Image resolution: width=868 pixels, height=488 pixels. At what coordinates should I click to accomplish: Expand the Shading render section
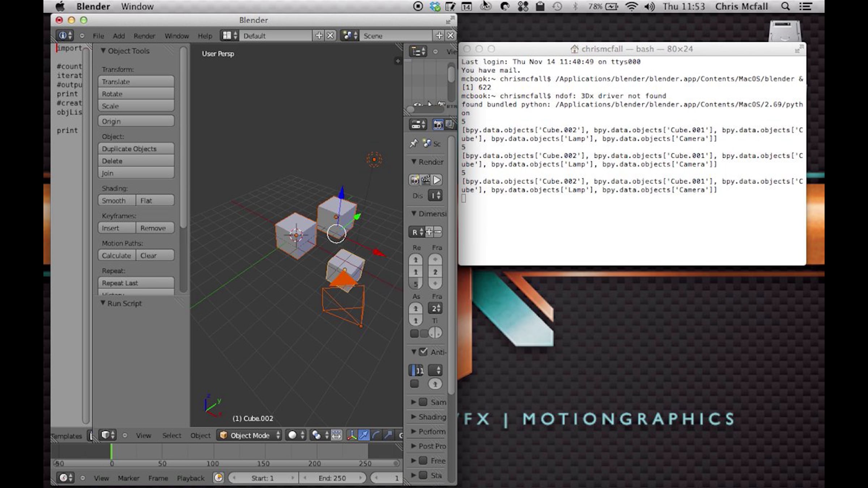coord(414,417)
